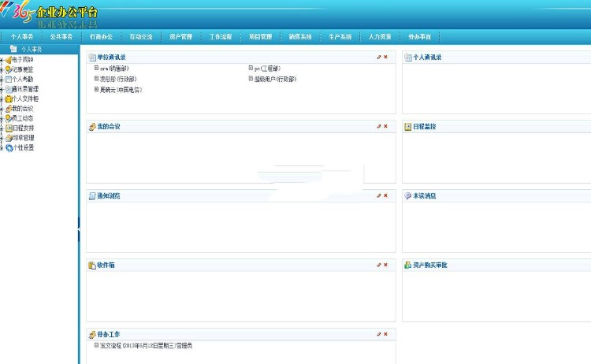Click the edit pencil icon on 收件箱 panel
591x364 pixels.
(379, 266)
